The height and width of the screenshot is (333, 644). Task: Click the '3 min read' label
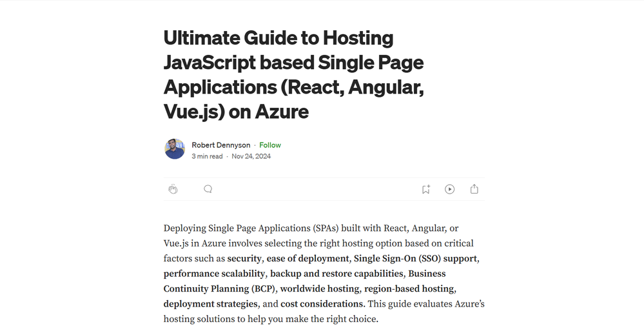click(207, 156)
